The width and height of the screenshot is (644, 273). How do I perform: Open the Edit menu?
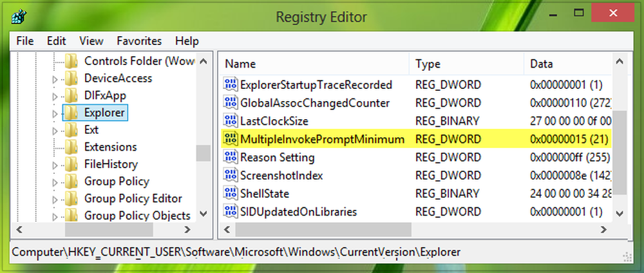[x=56, y=41]
